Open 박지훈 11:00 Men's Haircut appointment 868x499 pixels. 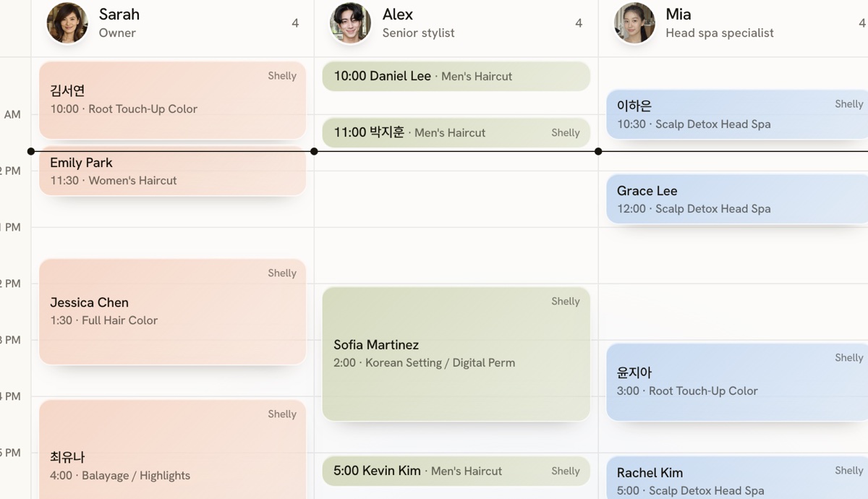[x=456, y=132]
